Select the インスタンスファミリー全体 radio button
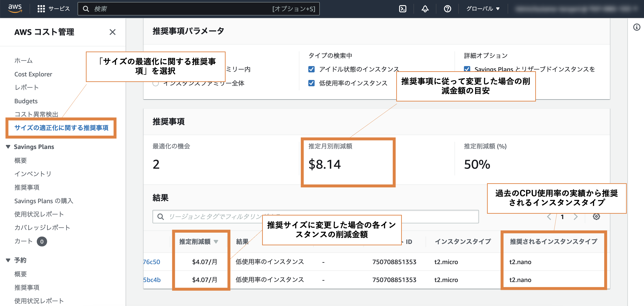Image resolution: width=644 pixels, height=306 pixels. [x=155, y=84]
